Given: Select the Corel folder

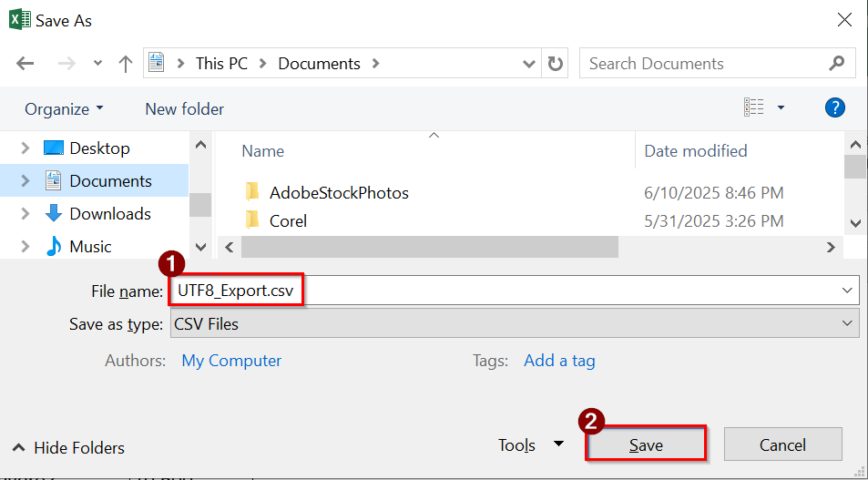Looking at the screenshot, I should tap(288, 221).
